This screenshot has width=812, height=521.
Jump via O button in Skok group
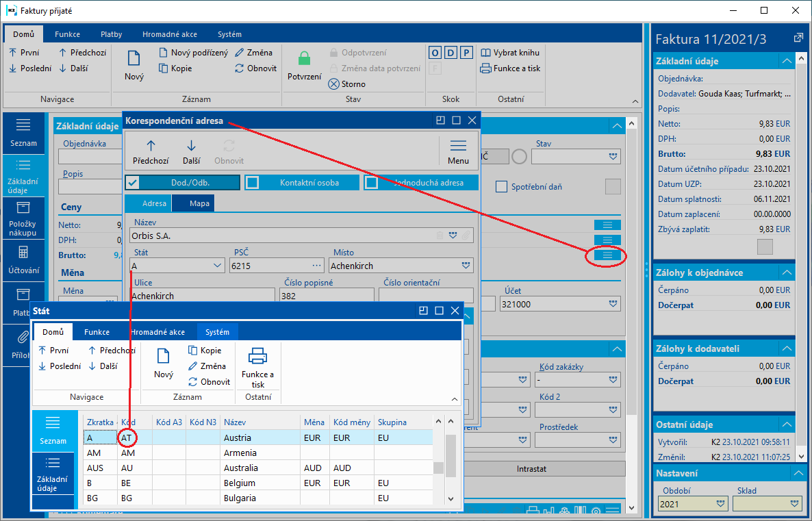pos(435,53)
